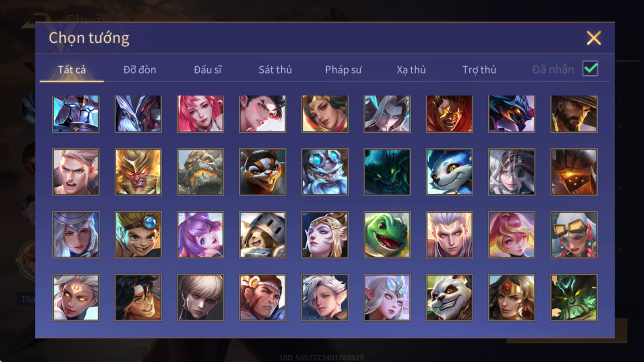The image size is (644, 362).
Task: Close the Chọn tướng dialog
Action: [x=594, y=38]
